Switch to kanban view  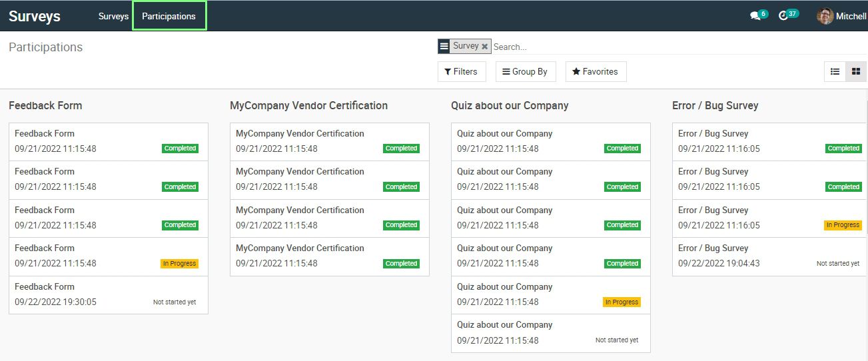point(856,71)
